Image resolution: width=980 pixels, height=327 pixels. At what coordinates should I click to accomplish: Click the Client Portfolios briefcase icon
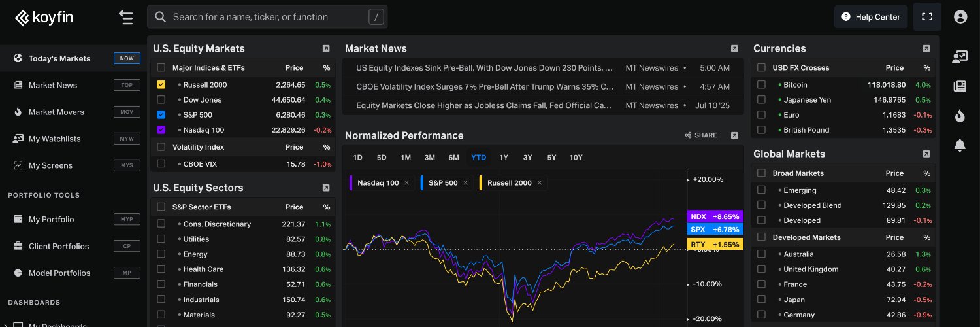[x=18, y=246]
